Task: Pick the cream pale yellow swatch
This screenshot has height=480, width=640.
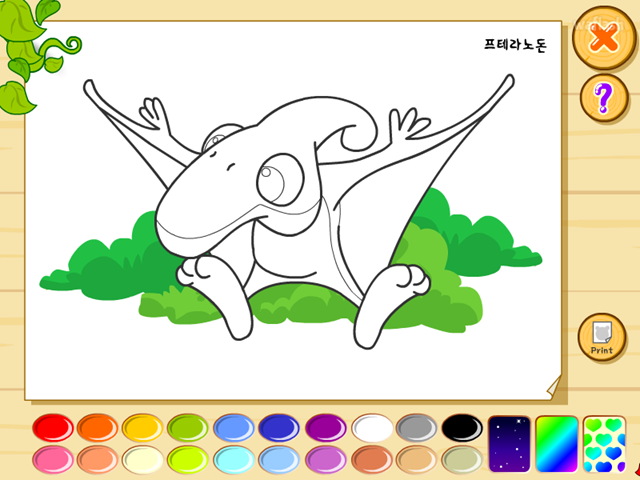Action: coord(142,459)
